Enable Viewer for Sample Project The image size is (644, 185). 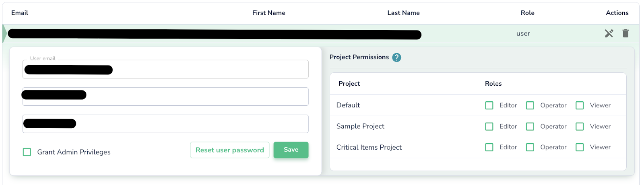click(x=580, y=126)
